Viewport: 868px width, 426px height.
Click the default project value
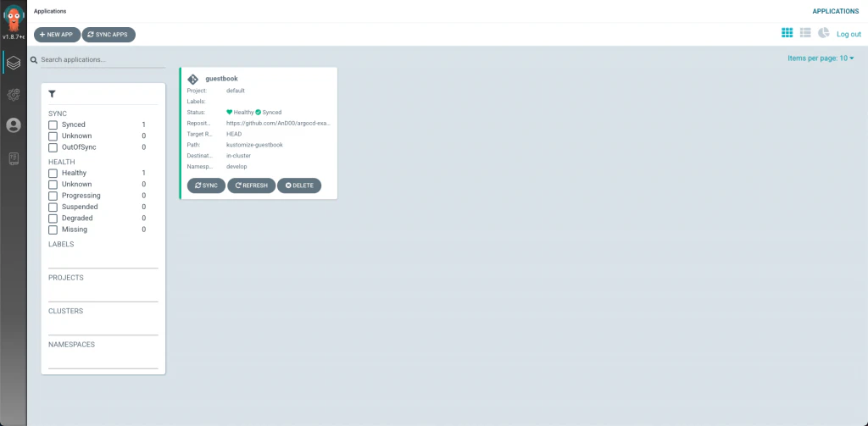pyautogui.click(x=236, y=90)
